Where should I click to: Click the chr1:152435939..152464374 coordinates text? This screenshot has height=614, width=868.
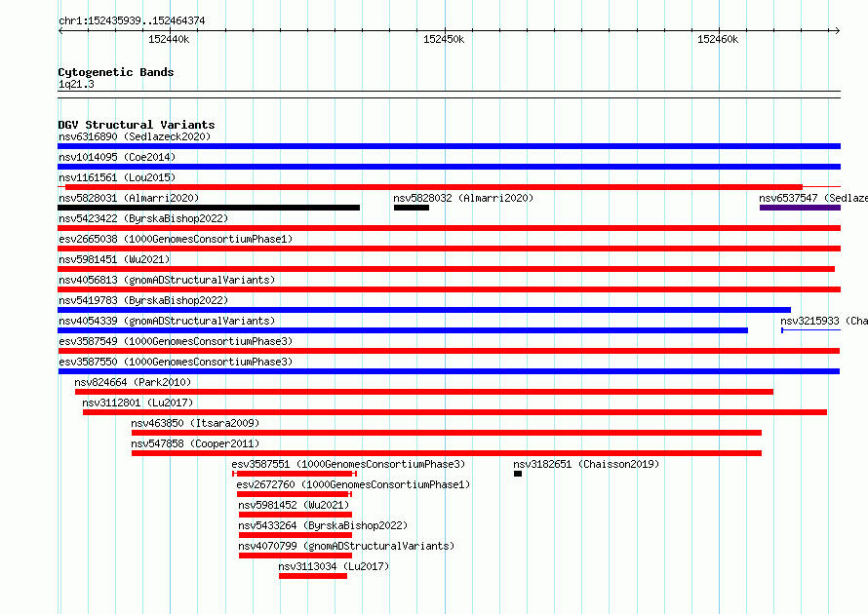[x=132, y=20]
